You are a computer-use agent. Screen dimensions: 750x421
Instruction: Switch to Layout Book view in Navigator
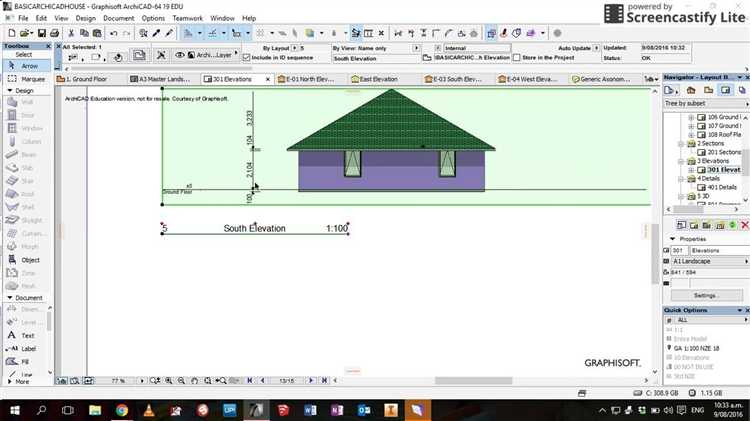[726, 90]
